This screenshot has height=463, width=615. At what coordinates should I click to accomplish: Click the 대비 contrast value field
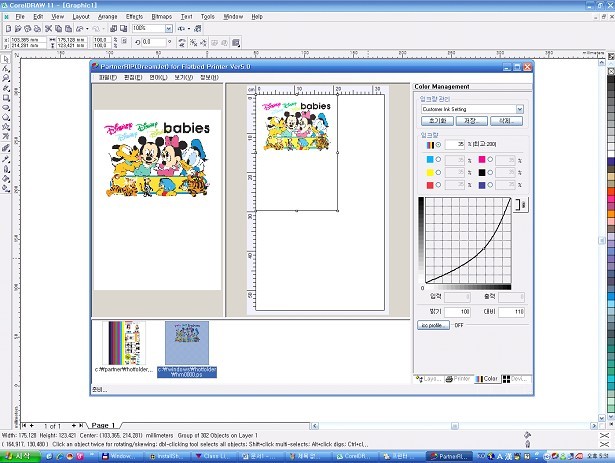[511, 312]
